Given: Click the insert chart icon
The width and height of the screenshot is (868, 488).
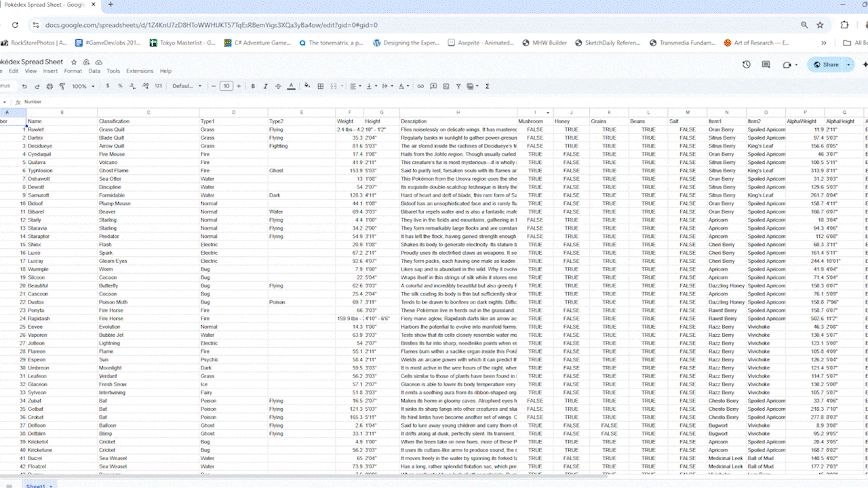Looking at the screenshot, I should [x=446, y=86].
